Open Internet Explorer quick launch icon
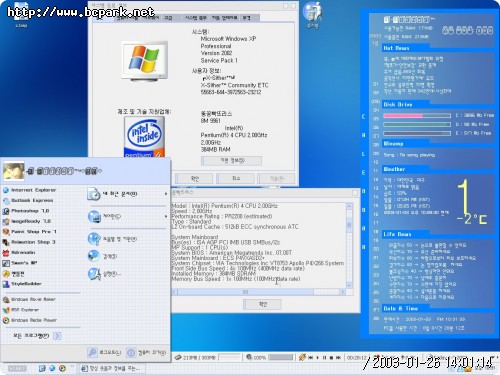This screenshot has width=500, height=375. [52, 368]
